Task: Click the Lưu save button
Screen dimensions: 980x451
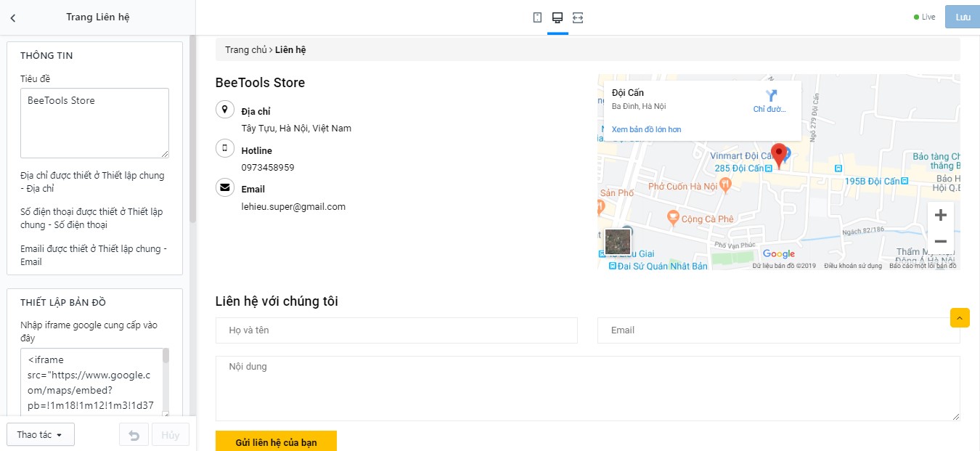Action: point(962,17)
